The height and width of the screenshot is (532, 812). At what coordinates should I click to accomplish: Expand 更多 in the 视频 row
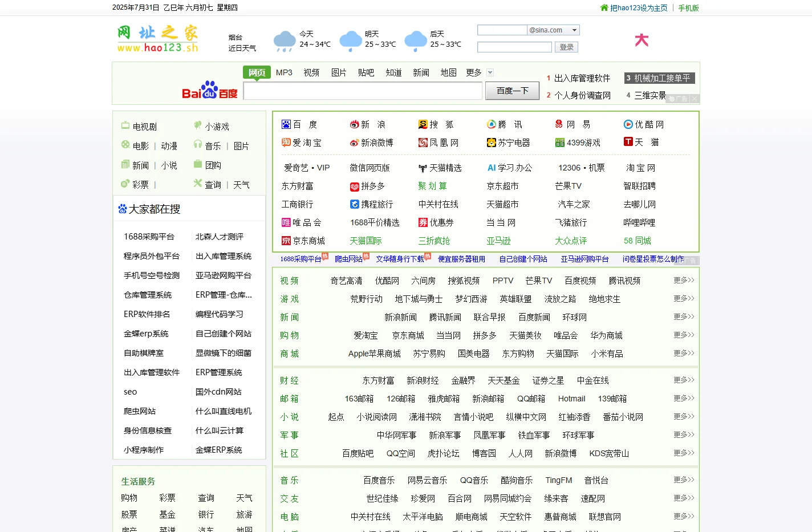click(x=684, y=280)
